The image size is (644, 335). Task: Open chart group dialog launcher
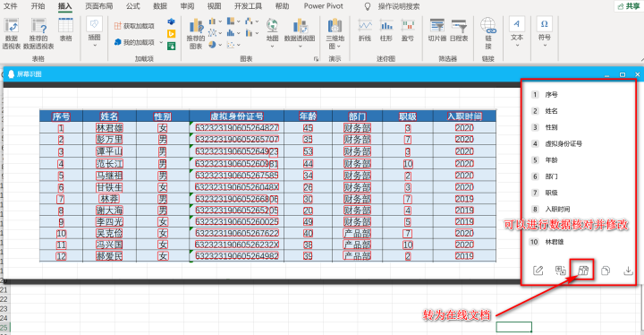click(316, 59)
